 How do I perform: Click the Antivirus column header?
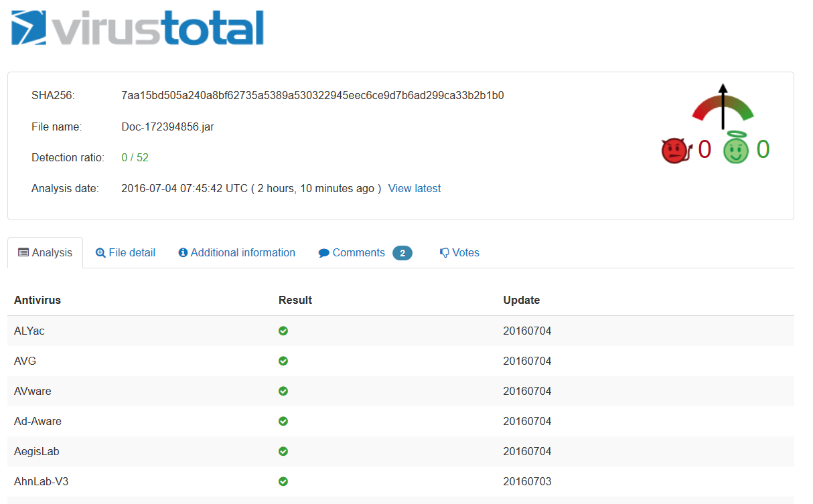38,300
